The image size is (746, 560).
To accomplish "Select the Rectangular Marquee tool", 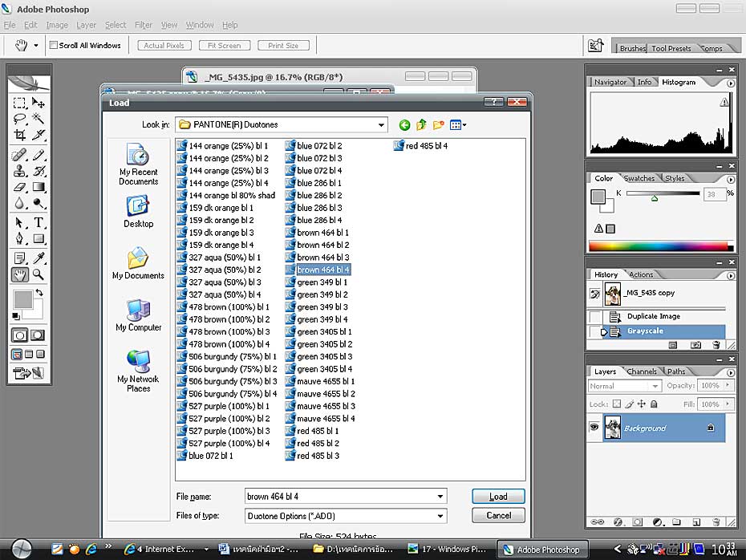I will tap(19, 103).
